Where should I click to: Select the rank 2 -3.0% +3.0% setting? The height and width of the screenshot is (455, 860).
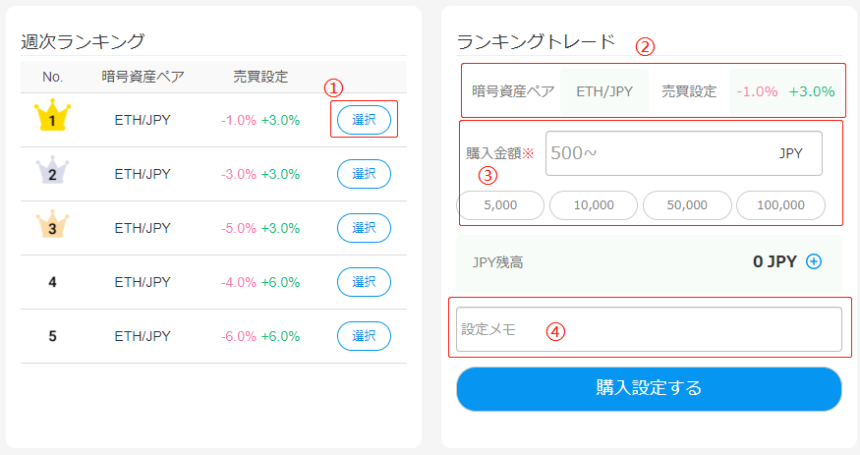click(x=364, y=174)
